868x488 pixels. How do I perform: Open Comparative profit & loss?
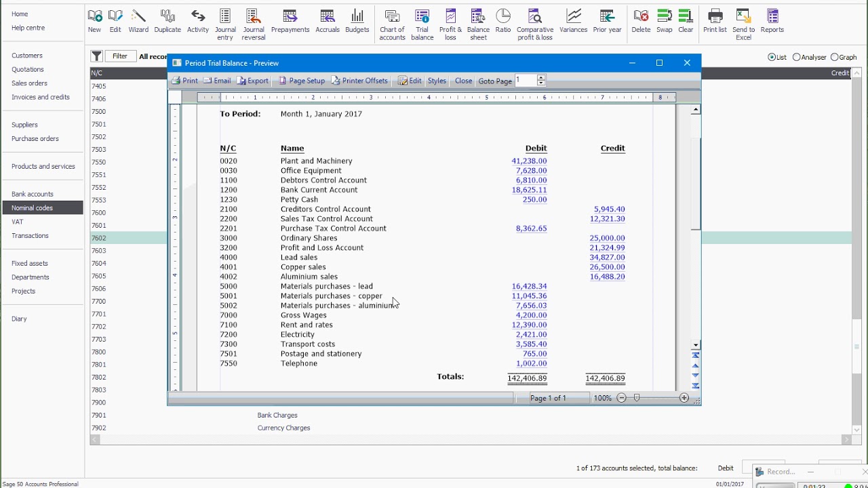click(x=535, y=25)
